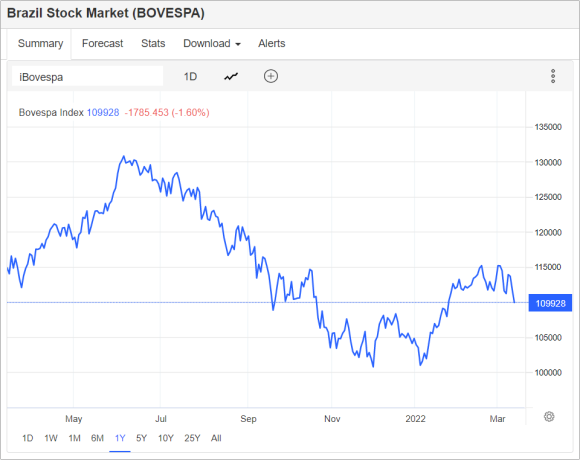Select the 1M time range
The image size is (580, 460).
[74, 438]
